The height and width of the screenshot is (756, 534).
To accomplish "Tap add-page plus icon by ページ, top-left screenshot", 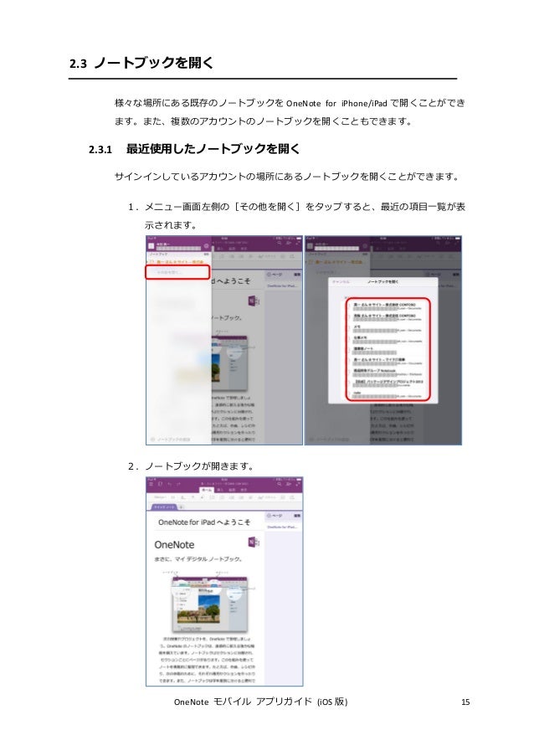I will pyautogui.click(x=269, y=275).
